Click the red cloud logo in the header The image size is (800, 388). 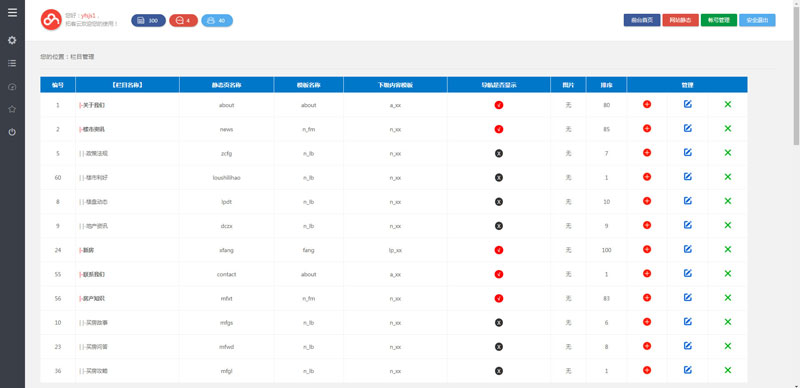[x=51, y=20]
